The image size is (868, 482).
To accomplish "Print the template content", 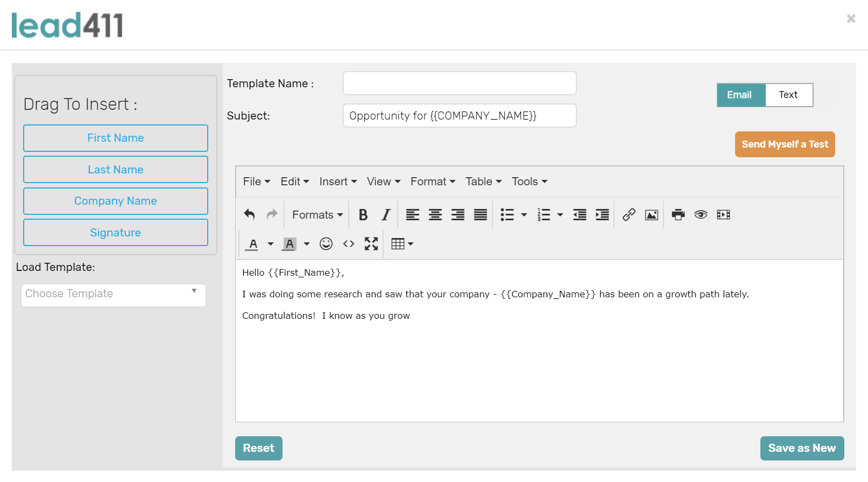I will point(679,214).
